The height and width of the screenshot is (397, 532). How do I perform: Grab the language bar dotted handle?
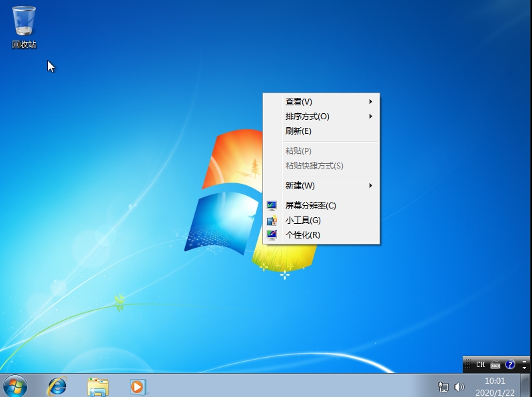(467, 365)
